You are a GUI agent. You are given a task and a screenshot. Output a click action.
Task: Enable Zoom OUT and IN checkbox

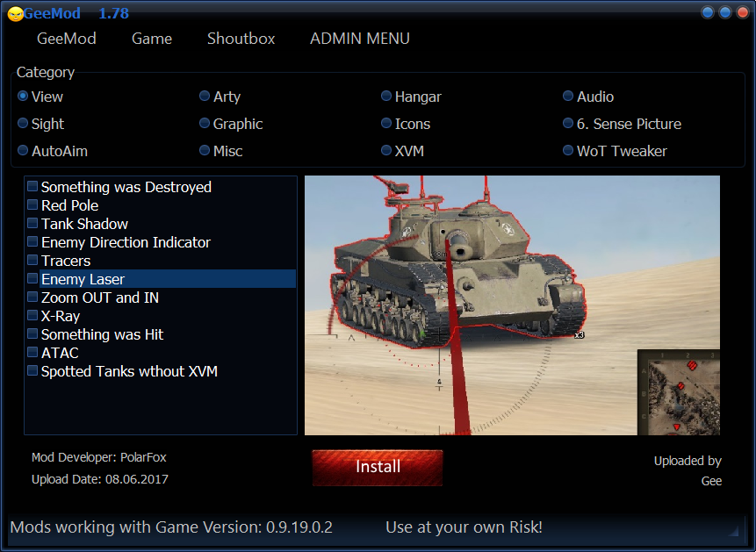[32, 297]
